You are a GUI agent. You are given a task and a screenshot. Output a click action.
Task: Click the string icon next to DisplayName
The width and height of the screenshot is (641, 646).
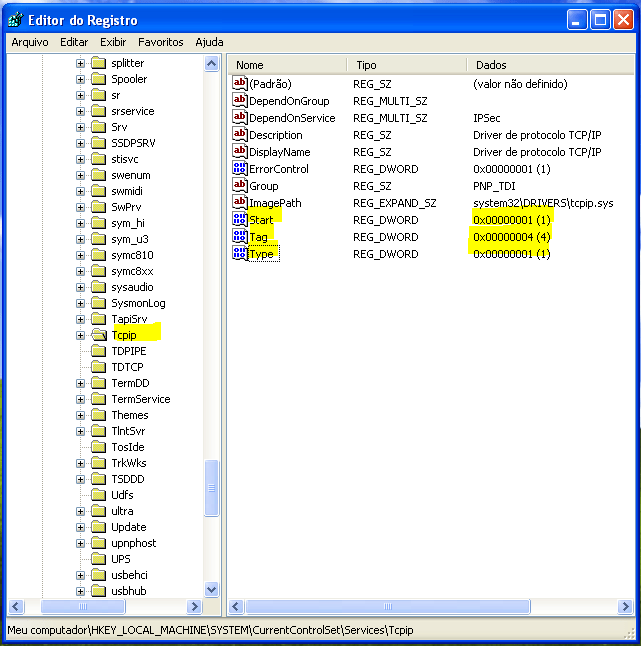pyautogui.click(x=239, y=152)
